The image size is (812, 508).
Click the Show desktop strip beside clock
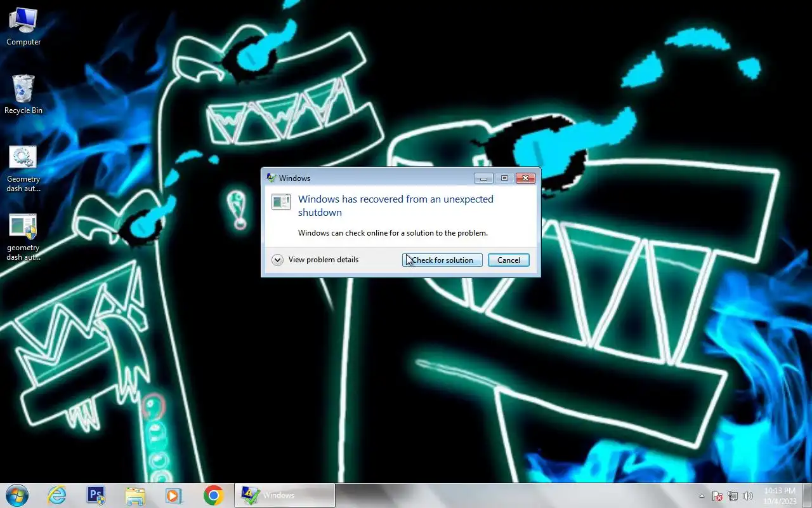(807, 495)
